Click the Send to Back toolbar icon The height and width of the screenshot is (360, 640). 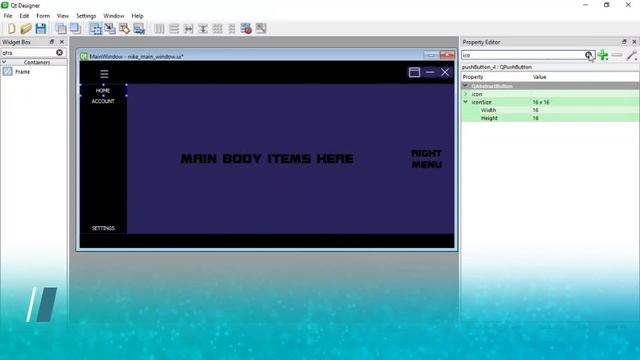(61, 29)
